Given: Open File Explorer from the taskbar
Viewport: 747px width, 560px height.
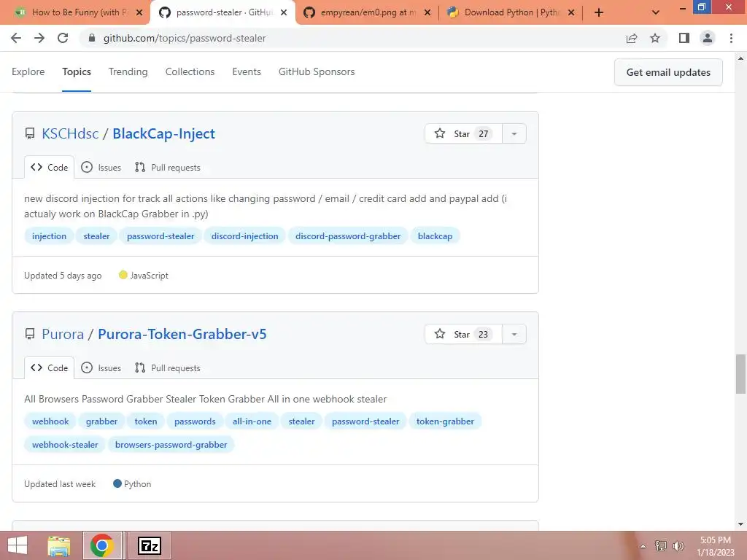Looking at the screenshot, I should pos(58,545).
